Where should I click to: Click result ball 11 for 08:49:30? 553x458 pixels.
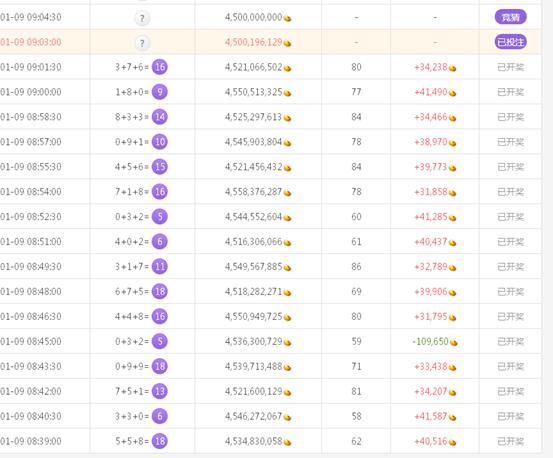pyautogui.click(x=160, y=267)
